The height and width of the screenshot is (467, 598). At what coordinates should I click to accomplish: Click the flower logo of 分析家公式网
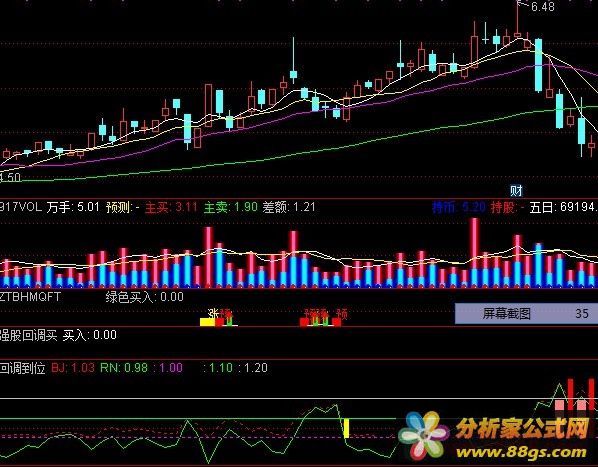click(423, 435)
